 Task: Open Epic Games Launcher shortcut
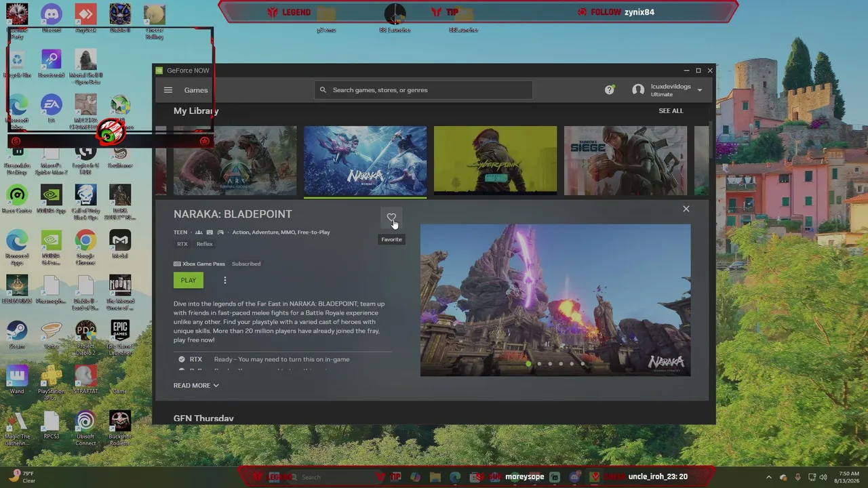tap(120, 338)
